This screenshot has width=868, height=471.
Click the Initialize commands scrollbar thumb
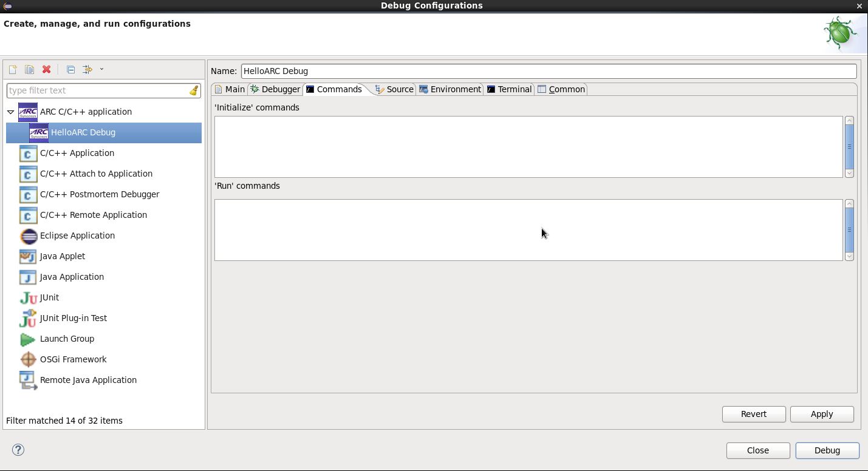click(x=849, y=146)
